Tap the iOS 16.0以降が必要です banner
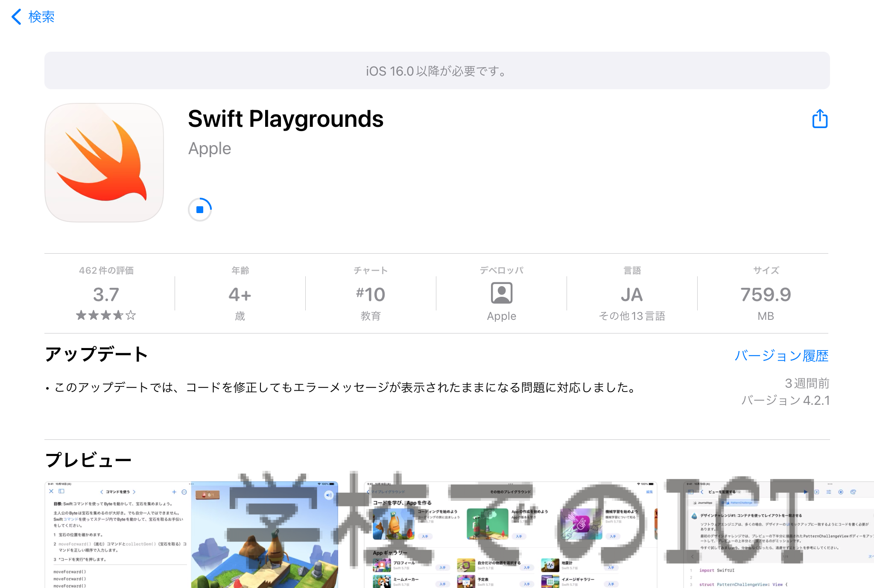 [x=437, y=70]
